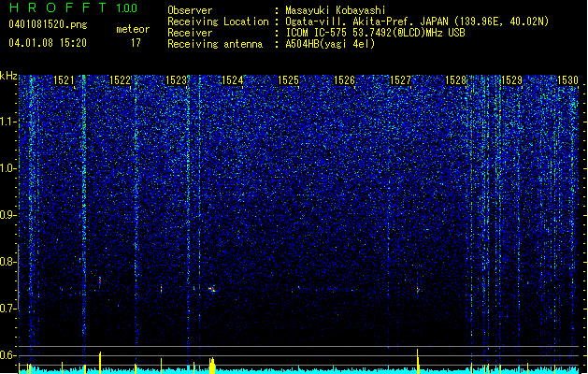Click the meteor count value 17
The height and width of the screenshot is (374, 588).
(136, 43)
